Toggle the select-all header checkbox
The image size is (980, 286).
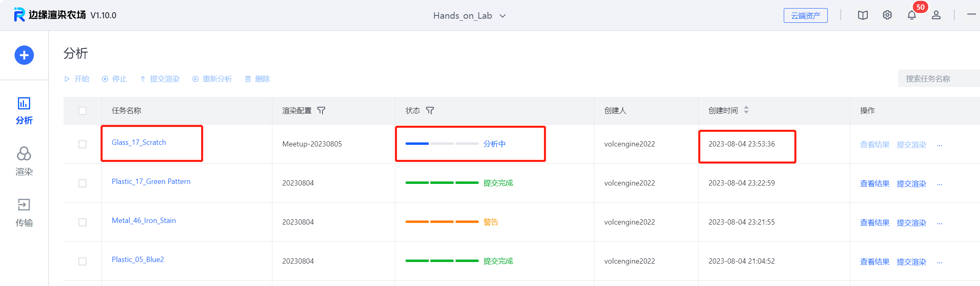(83, 111)
